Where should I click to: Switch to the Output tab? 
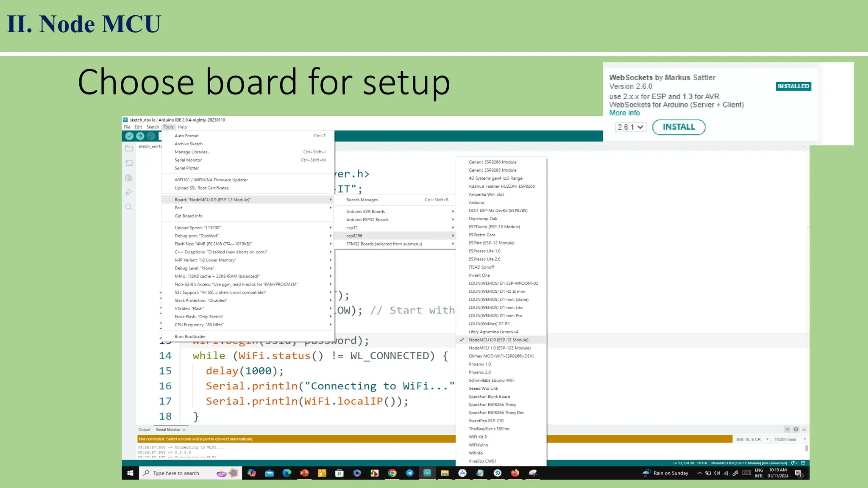pos(144,430)
